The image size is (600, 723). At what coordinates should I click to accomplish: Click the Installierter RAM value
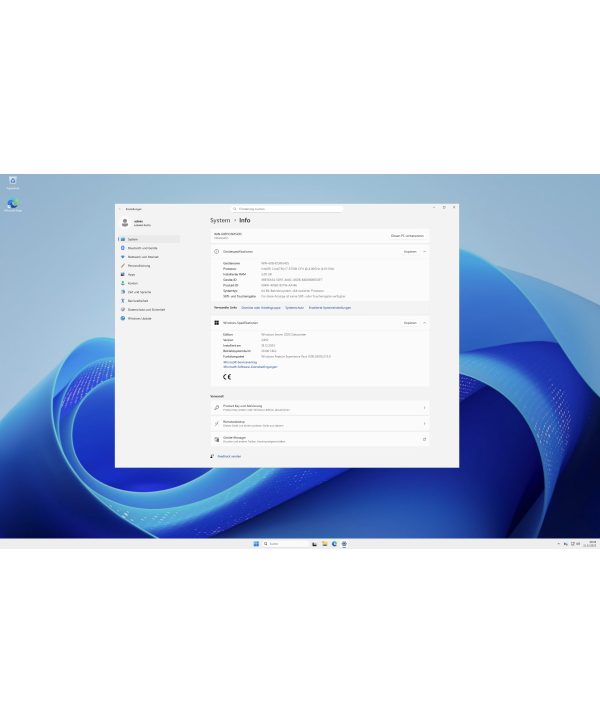pyautogui.click(x=267, y=274)
